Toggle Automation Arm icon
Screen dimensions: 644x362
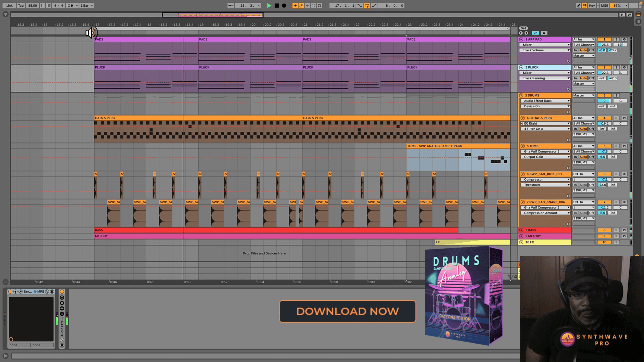click(301, 6)
